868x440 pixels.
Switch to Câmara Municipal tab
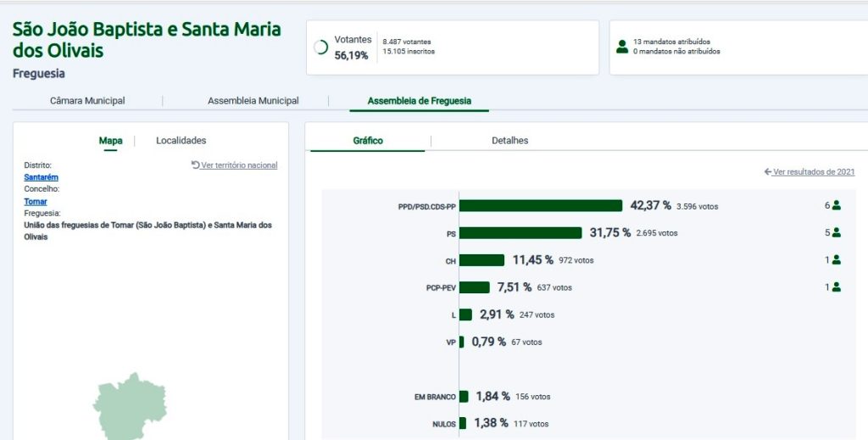point(87,101)
